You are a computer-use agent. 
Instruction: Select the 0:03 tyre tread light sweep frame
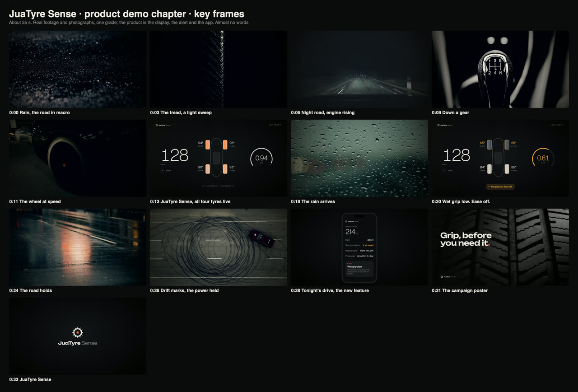pyautogui.click(x=219, y=69)
